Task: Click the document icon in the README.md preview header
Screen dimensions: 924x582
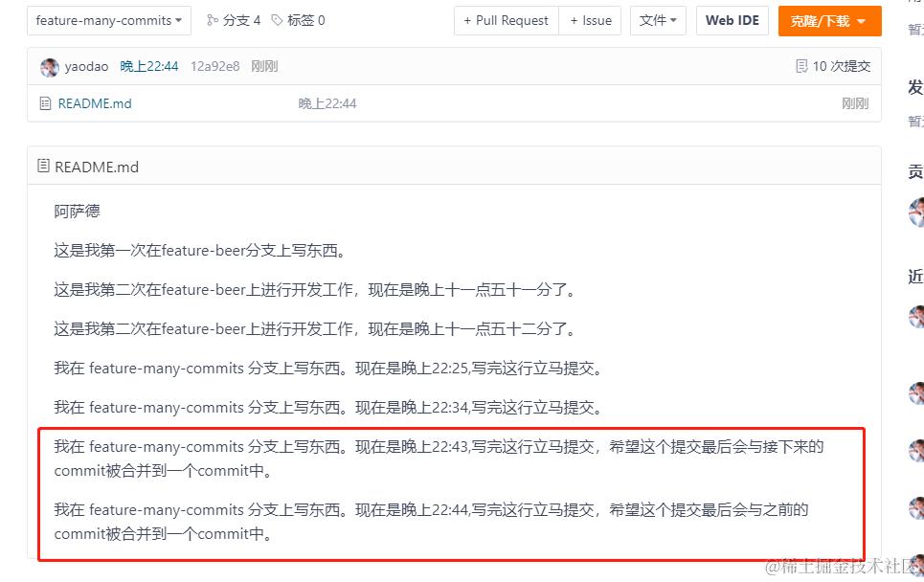Action: (42, 166)
